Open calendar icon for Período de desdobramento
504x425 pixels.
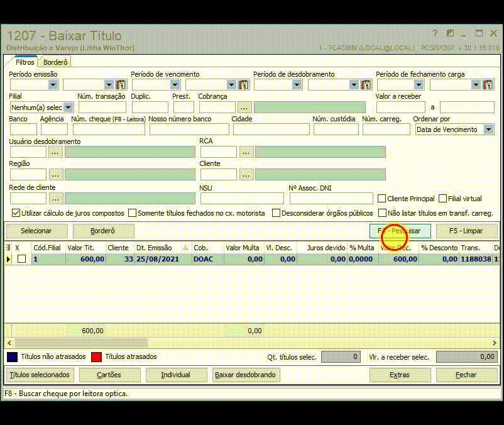tap(366, 85)
